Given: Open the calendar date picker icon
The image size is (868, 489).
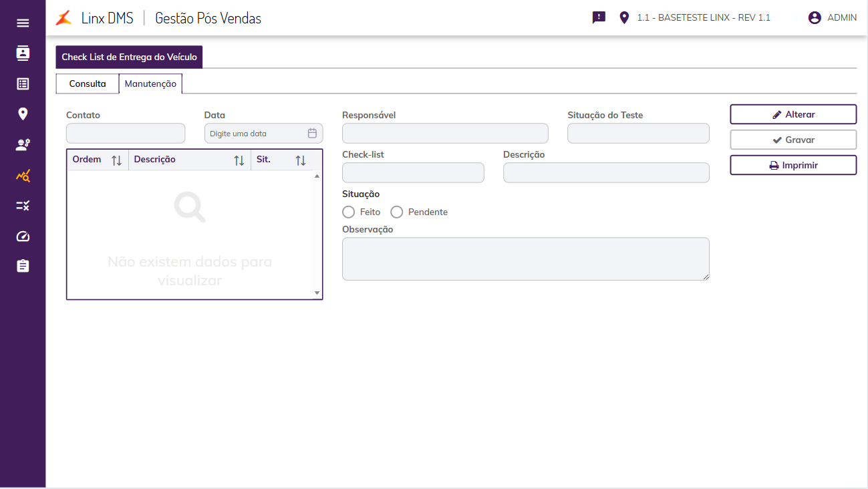Looking at the screenshot, I should [x=312, y=134].
